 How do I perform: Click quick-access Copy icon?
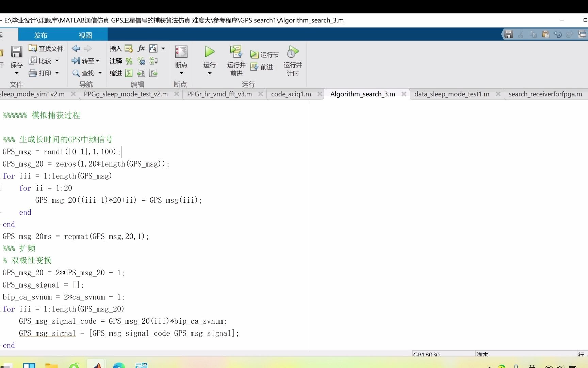coord(533,34)
